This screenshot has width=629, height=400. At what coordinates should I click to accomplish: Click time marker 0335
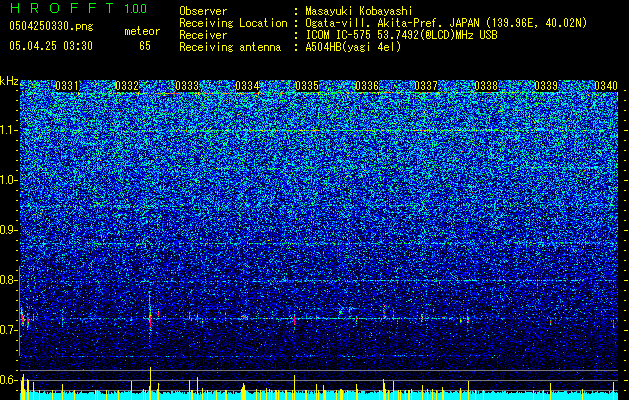(x=307, y=86)
